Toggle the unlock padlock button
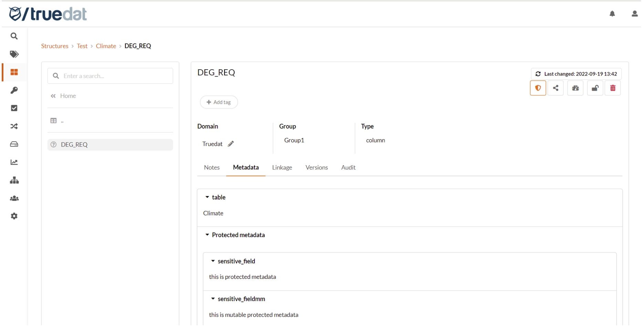This screenshot has width=644, height=333. coord(595,88)
